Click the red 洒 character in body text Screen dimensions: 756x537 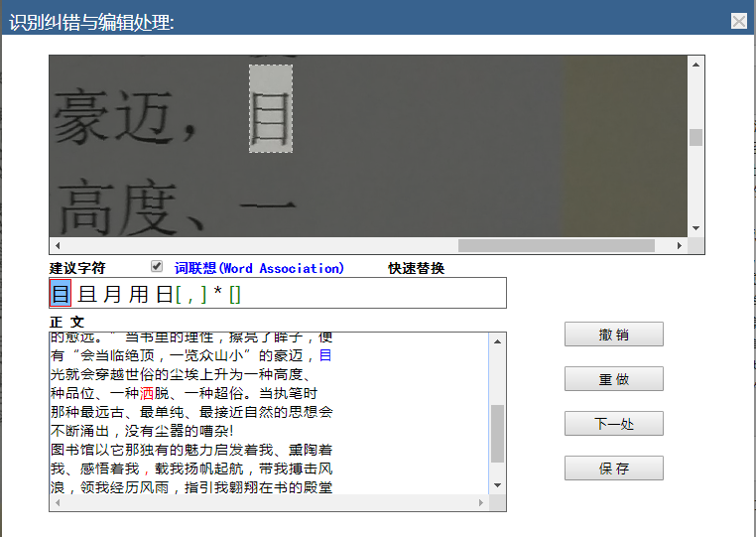147,393
